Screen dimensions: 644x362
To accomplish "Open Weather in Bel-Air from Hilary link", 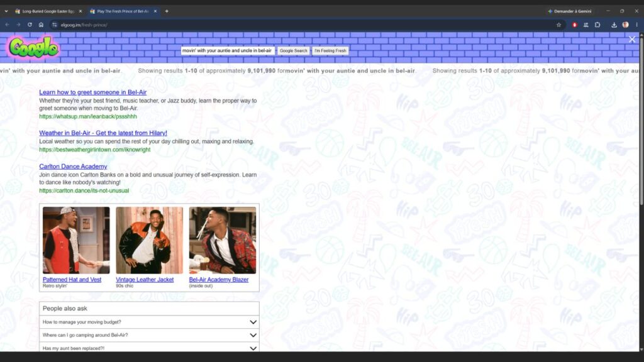I will point(103,133).
